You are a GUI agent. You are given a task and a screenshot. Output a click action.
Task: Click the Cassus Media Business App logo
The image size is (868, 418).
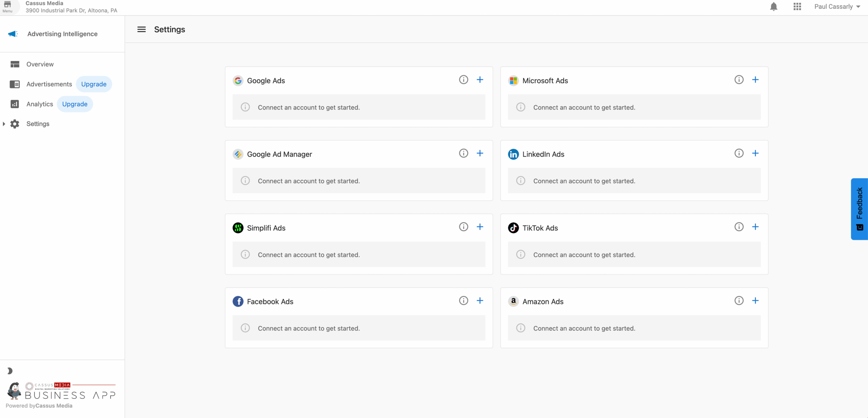[x=61, y=391]
